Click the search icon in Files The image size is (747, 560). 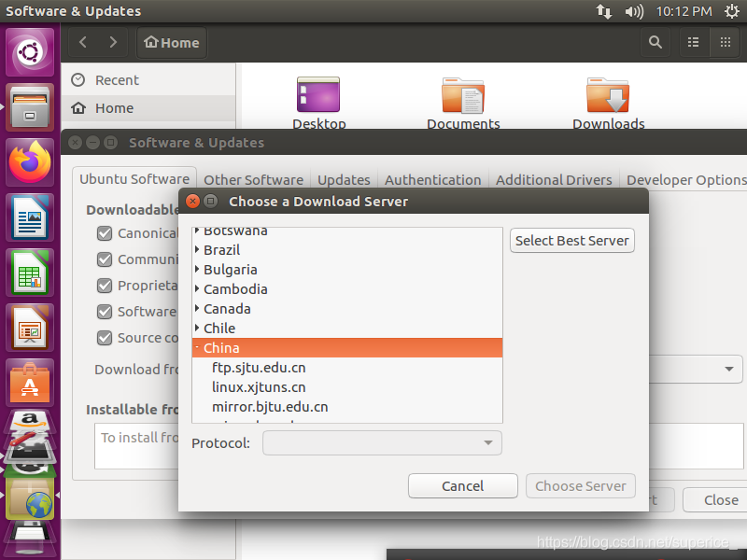[x=655, y=42]
